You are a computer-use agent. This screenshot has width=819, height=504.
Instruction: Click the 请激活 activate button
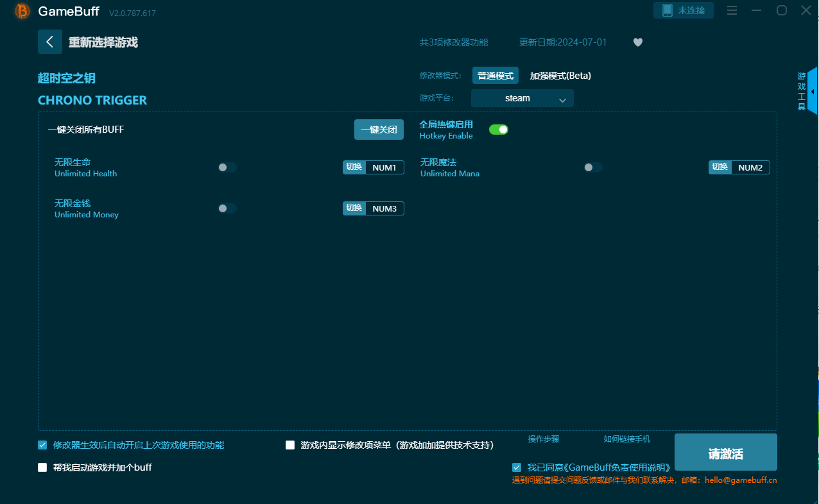point(725,453)
